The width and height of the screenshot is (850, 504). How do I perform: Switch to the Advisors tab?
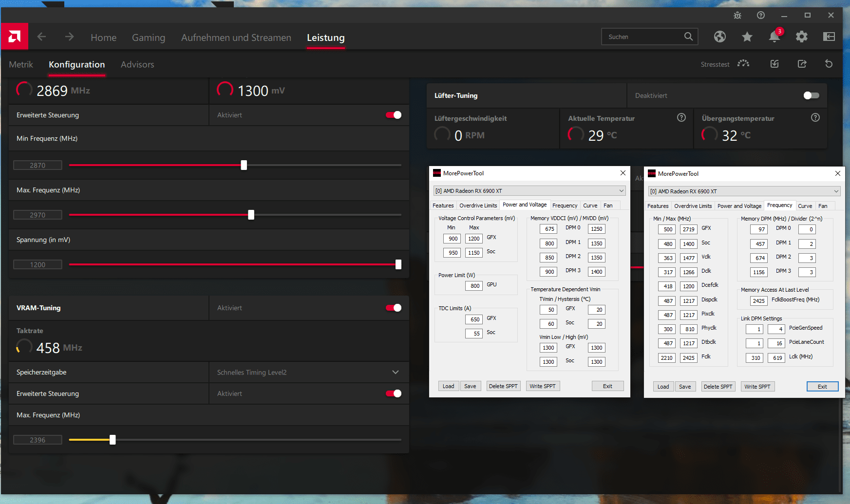tap(137, 64)
